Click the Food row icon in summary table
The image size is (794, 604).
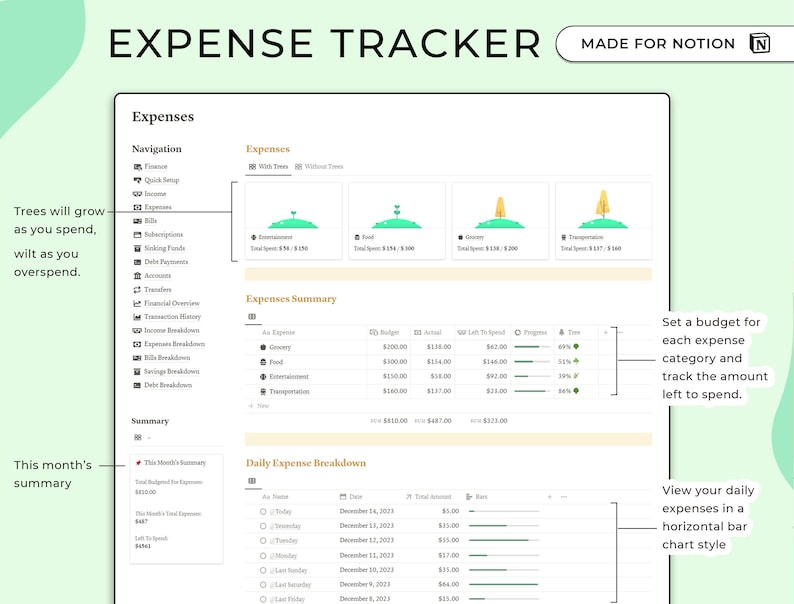[x=263, y=362]
